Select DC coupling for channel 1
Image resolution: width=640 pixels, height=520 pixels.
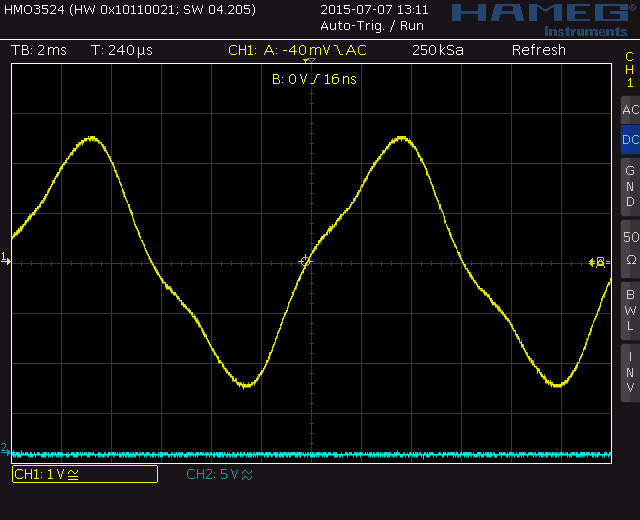click(x=630, y=140)
